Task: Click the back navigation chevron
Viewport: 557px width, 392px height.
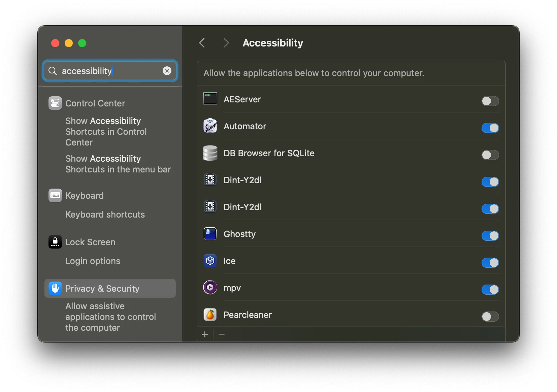Action: pyautogui.click(x=202, y=43)
